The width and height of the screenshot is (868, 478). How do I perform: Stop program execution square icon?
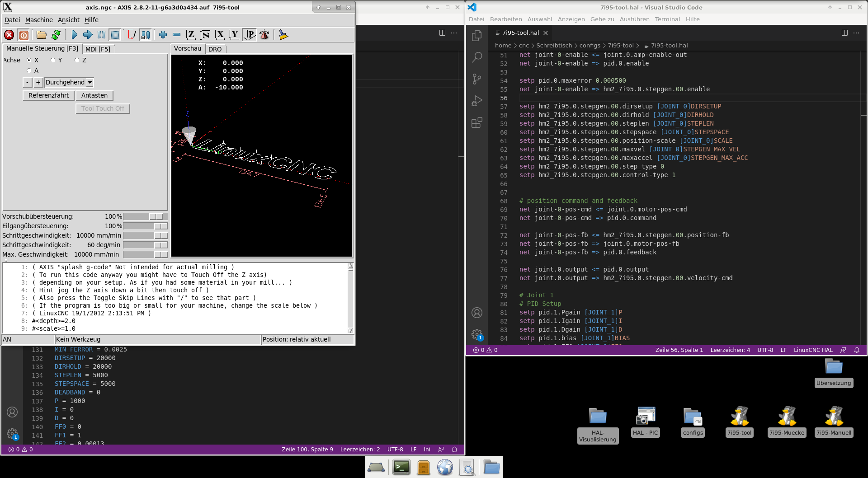click(x=115, y=35)
